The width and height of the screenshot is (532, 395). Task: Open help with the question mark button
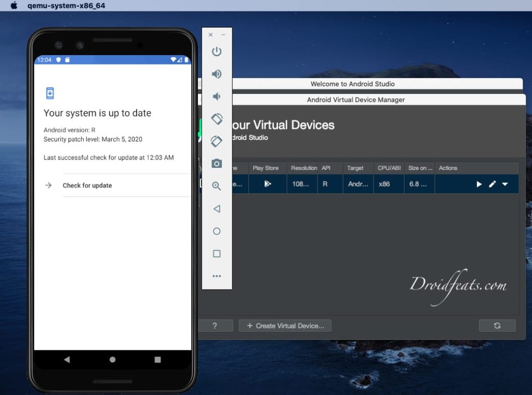click(215, 326)
